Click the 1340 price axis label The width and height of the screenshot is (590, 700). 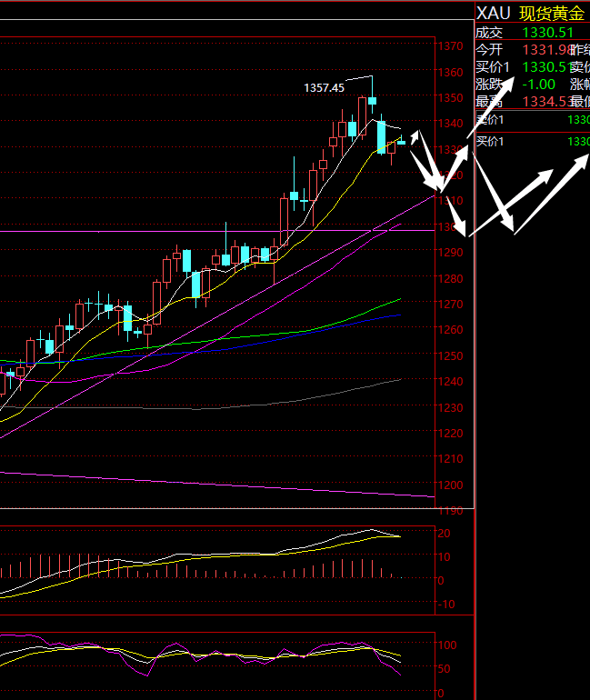pos(450,124)
